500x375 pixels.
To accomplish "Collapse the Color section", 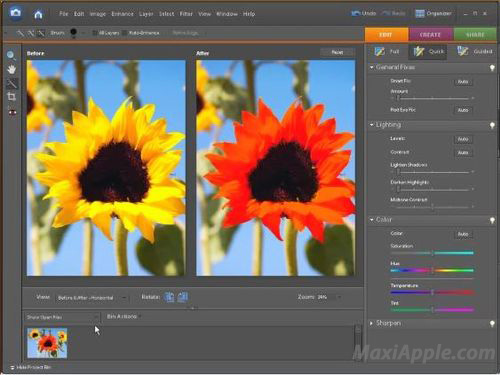I will coord(371,220).
